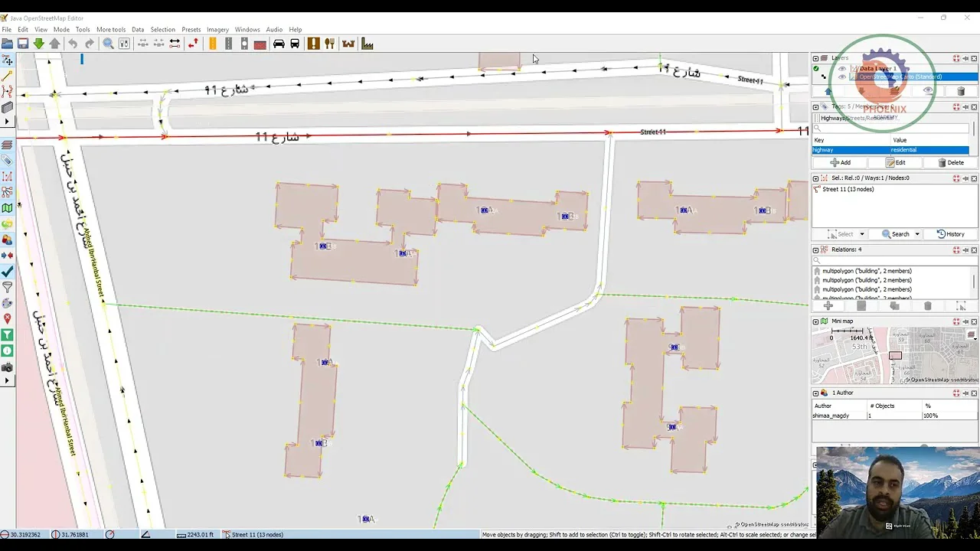Toggle the Relations panel sidebar button
The width and height of the screenshot is (980, 551).
[7, 192]
